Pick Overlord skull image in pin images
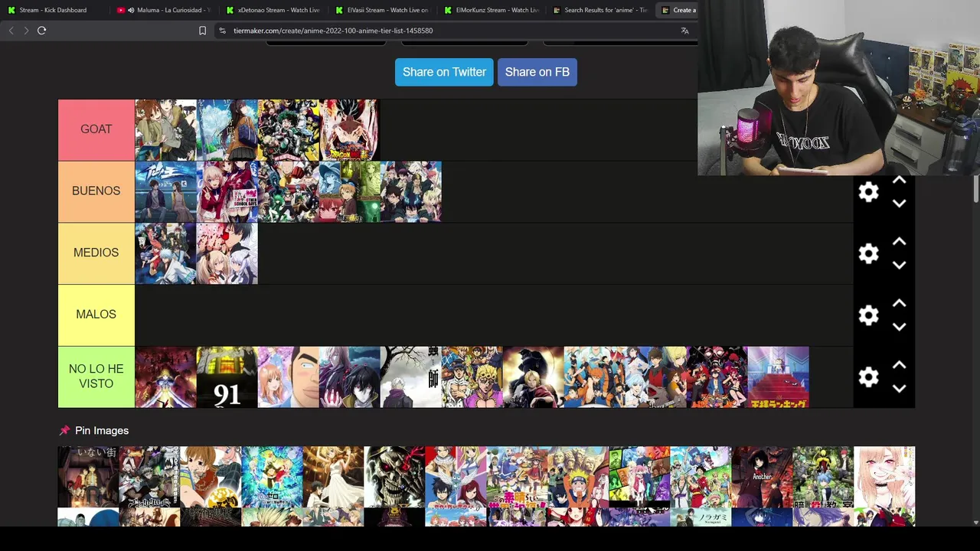The image size is (980, 551). point(394,478)
